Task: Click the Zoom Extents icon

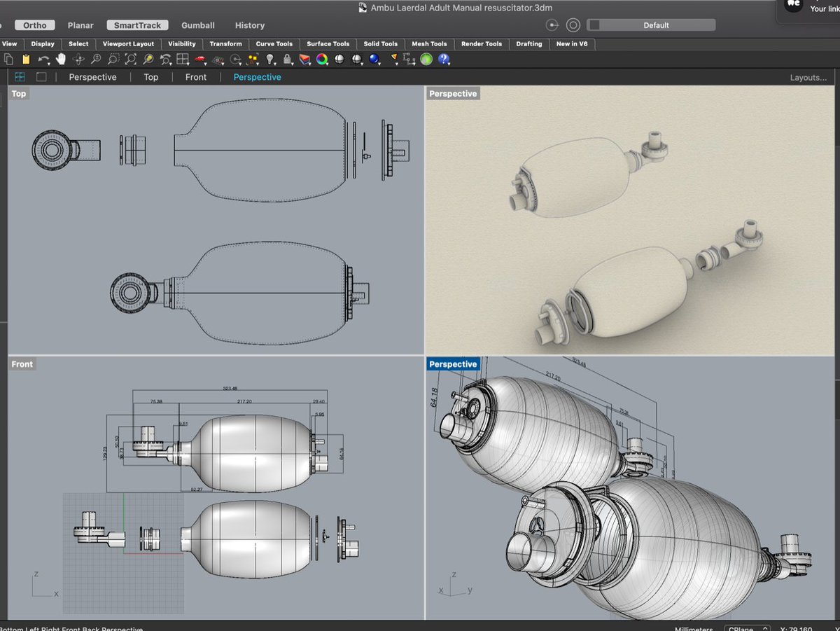Action: pyautogui.click(x=131, y=60)
